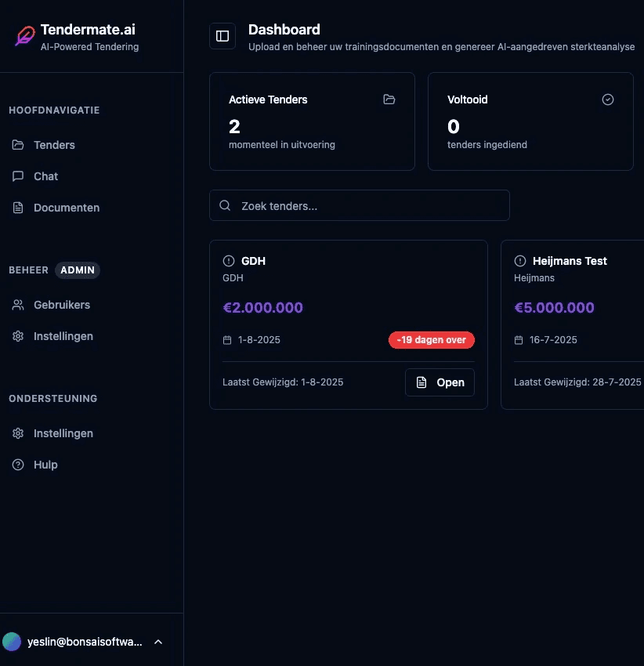This screenshot has width=644, height=666.
Task: Open the GDH tender with the Open button
Action: coord(440,382)
